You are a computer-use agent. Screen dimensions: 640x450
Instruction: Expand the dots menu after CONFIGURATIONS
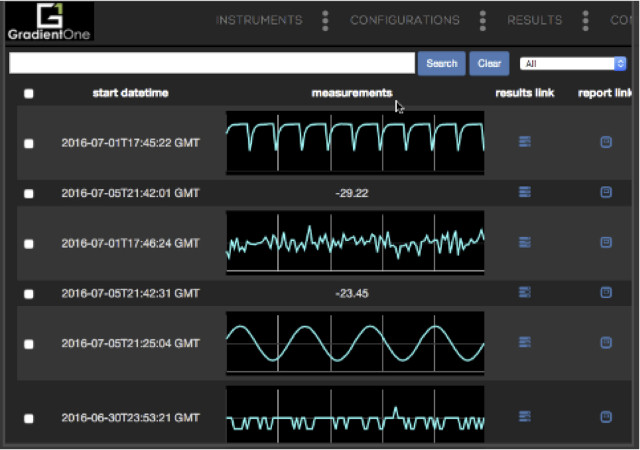coord(483,20)
